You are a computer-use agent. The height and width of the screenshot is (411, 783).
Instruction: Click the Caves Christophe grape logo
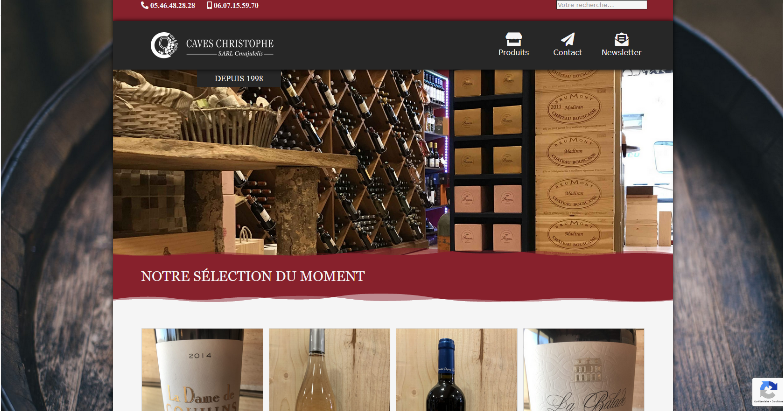[164, 45]
